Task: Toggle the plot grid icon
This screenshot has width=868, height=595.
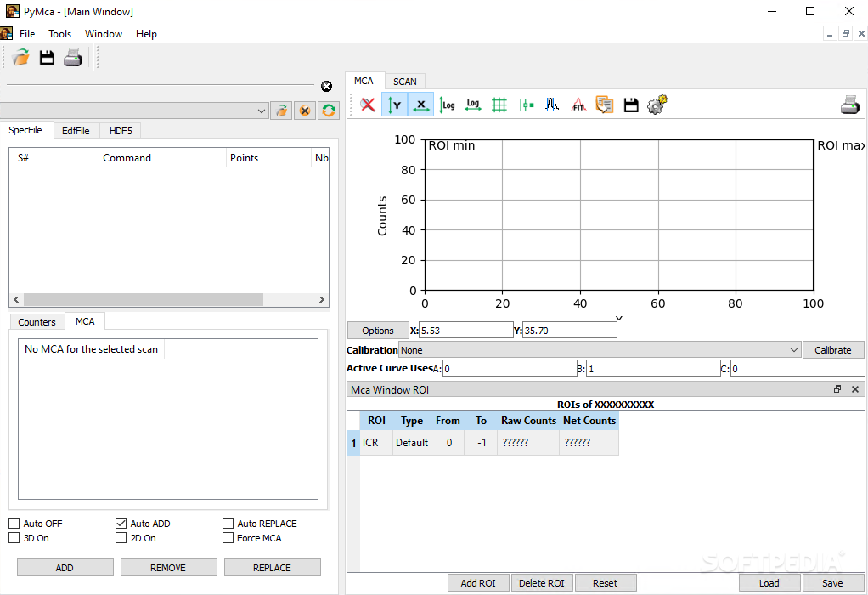Action: pos(499,105)
